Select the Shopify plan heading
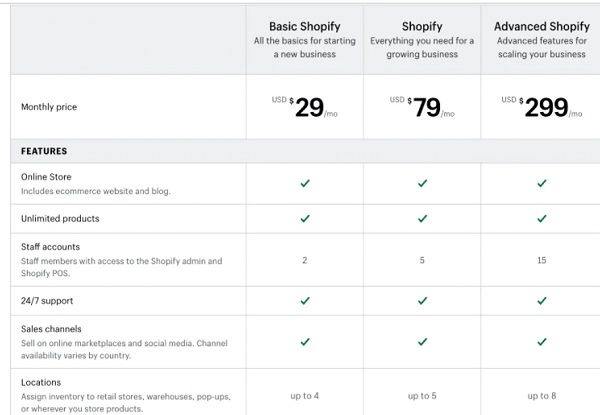Screen dimensions: 600x415 coord(422,26)
